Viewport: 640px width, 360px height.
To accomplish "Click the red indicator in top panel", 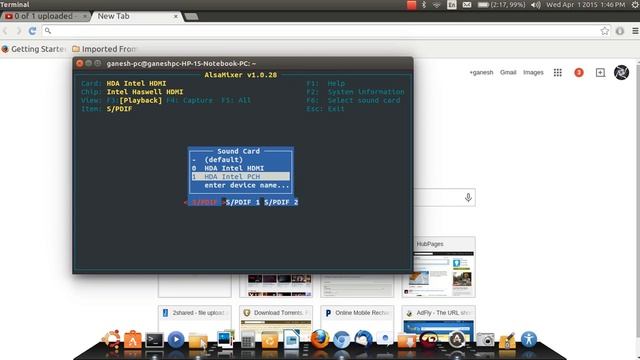I will pos(411,5).
